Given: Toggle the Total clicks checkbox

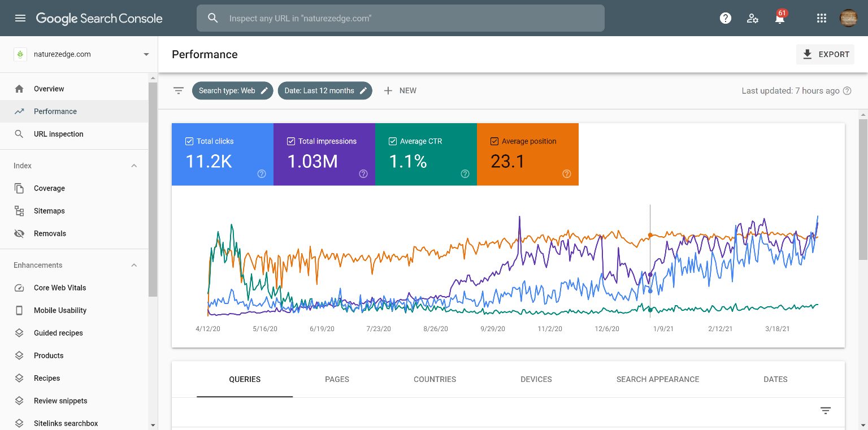Looking at the screenshot, I should pyautogui.click(x=189, y=141).
